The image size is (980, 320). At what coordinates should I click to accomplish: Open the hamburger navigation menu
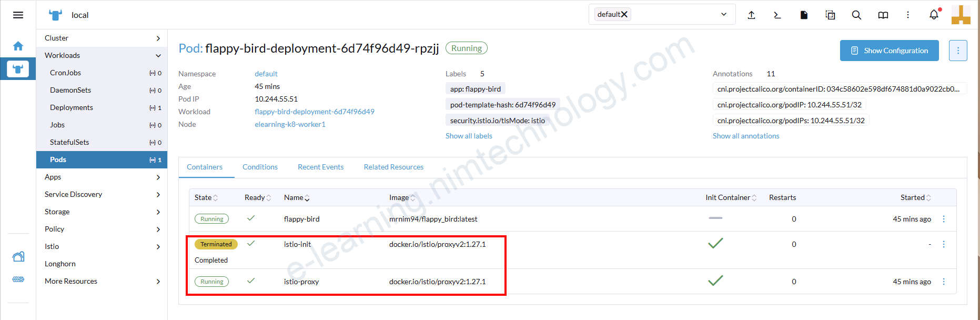pyautogui.click(x=18, y=15)
